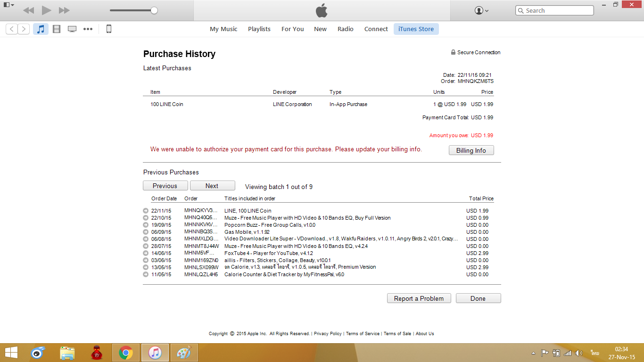Open the Action Center flag icon
This screenshot has width=644, height=362.
pos(545,353)
